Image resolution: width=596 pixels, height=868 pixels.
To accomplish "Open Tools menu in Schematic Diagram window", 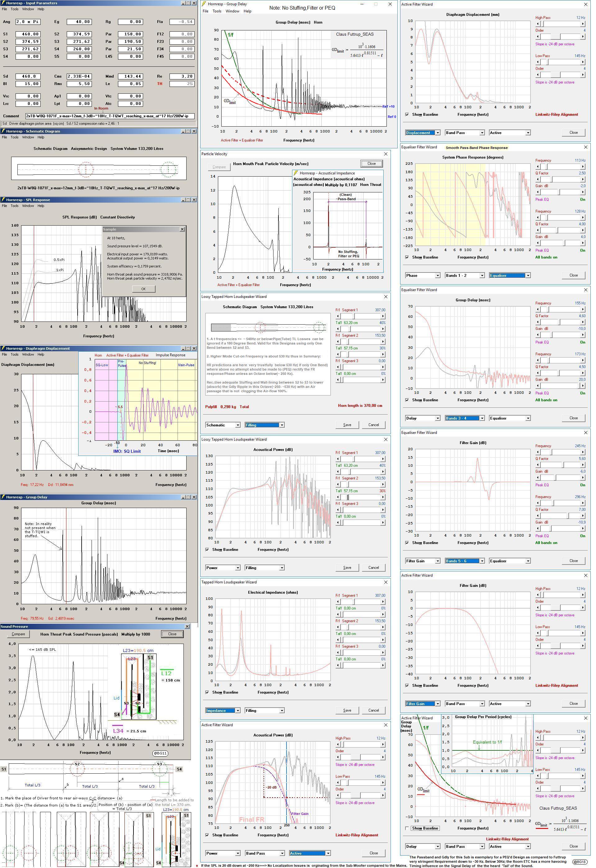I will tap(15, 137).
